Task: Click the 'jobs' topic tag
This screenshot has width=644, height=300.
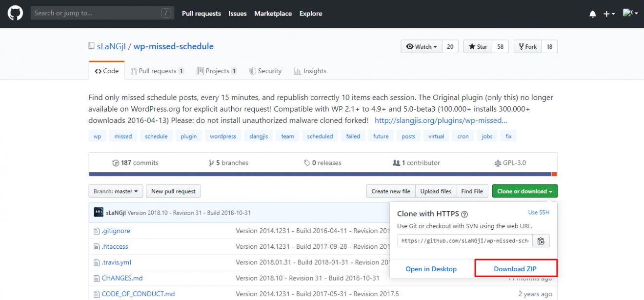Action: click(487, 136)
